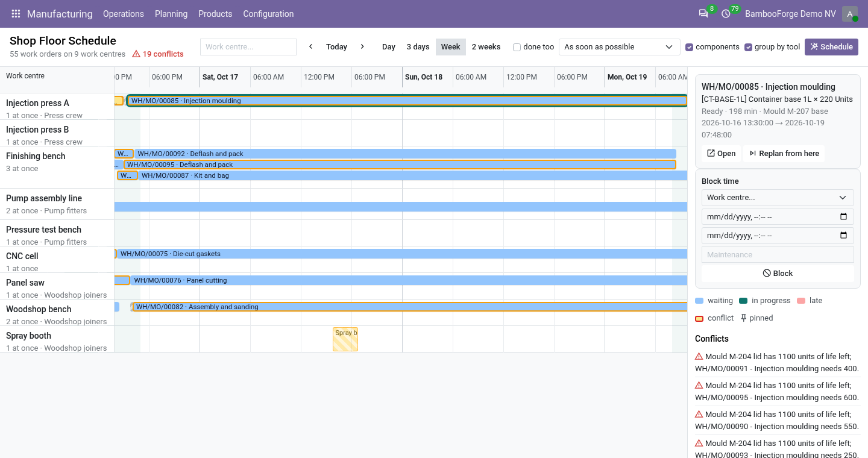The width and height of the screenshot is (868, 458).
Task: Click warning icon for WH/MO/00095 conflict
Action: point(699,385)
